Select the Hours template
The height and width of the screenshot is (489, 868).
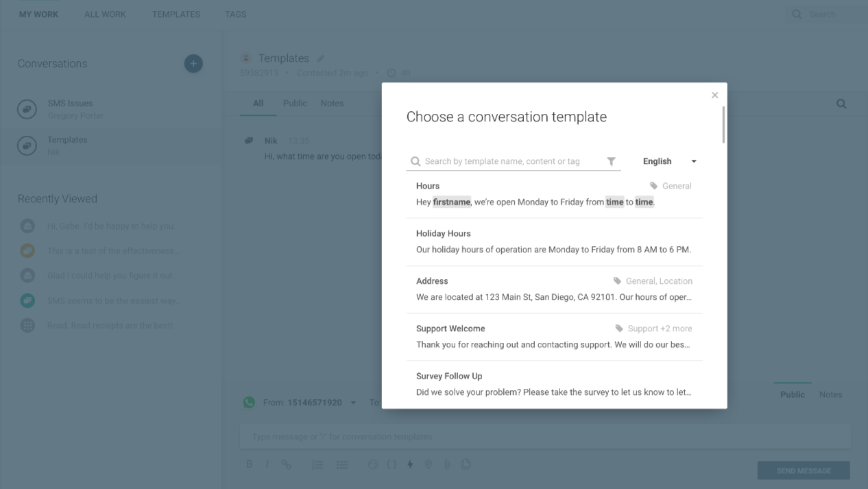point(553,194)
